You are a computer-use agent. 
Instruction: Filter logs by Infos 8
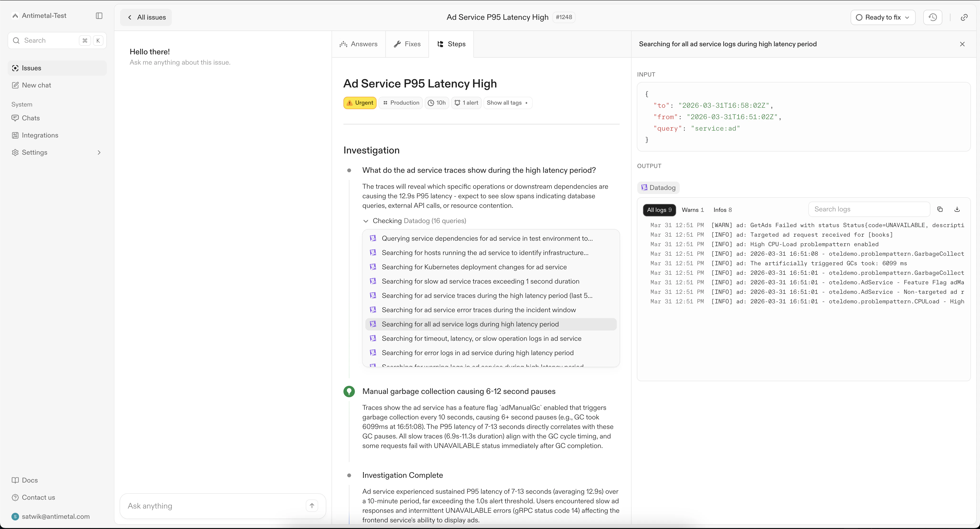click(x=722, y=210)
